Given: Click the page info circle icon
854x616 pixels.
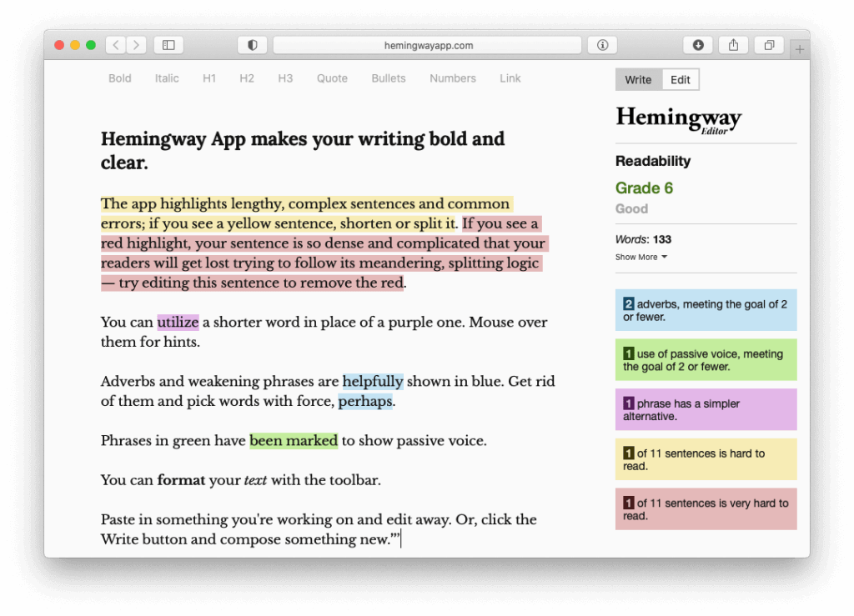Looking at the screenshot, I should point(602,45).
